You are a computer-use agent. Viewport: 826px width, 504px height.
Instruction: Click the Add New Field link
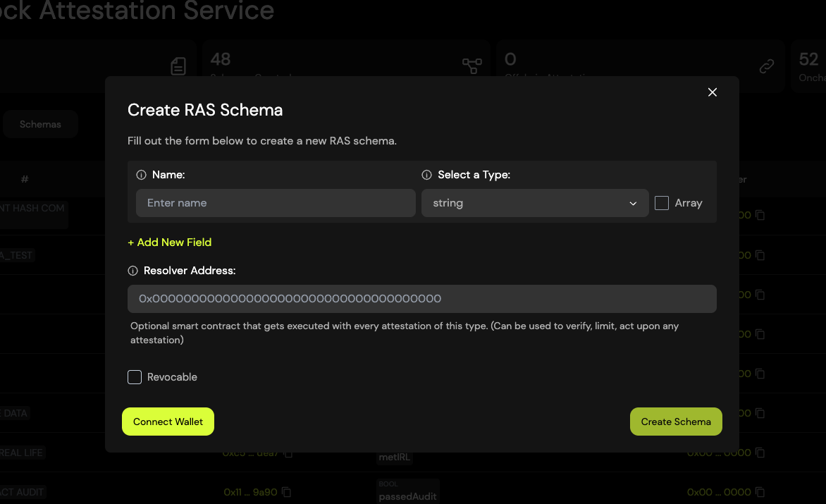pos(169,242)
